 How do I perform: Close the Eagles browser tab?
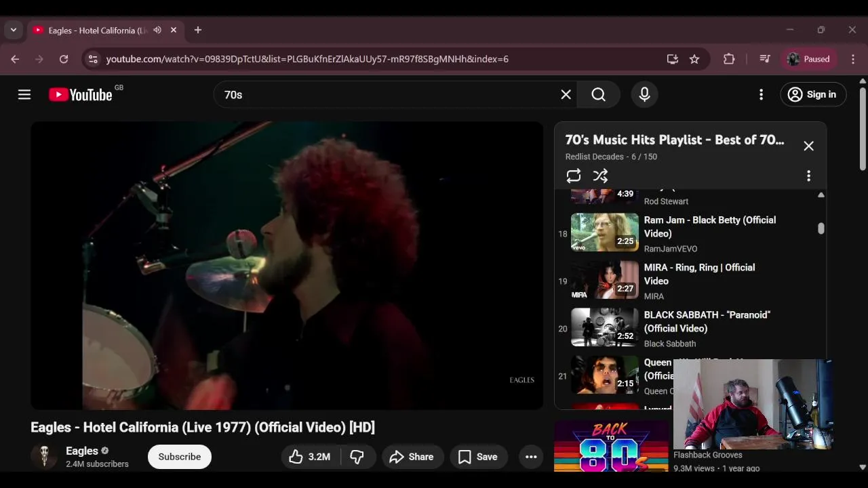click(x=174, y=30)
